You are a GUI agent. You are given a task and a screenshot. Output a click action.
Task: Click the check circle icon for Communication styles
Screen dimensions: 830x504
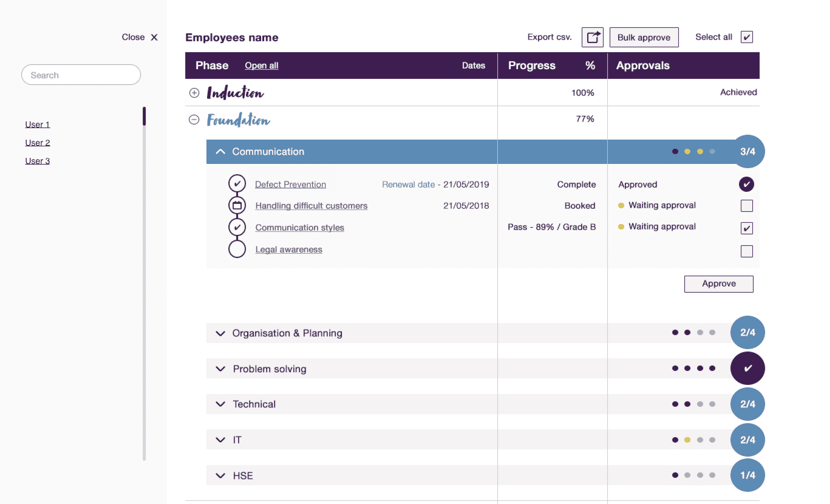237,227
